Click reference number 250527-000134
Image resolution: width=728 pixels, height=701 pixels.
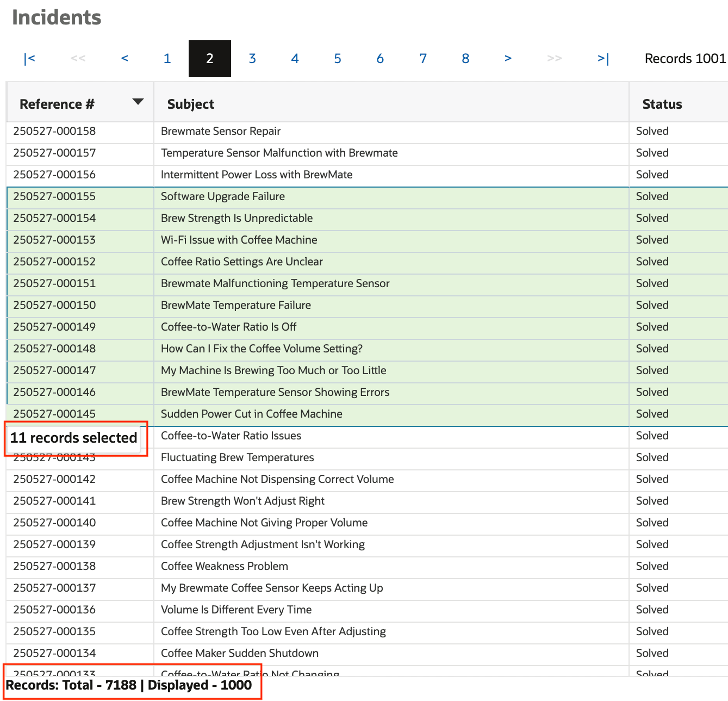click(54, 653)
